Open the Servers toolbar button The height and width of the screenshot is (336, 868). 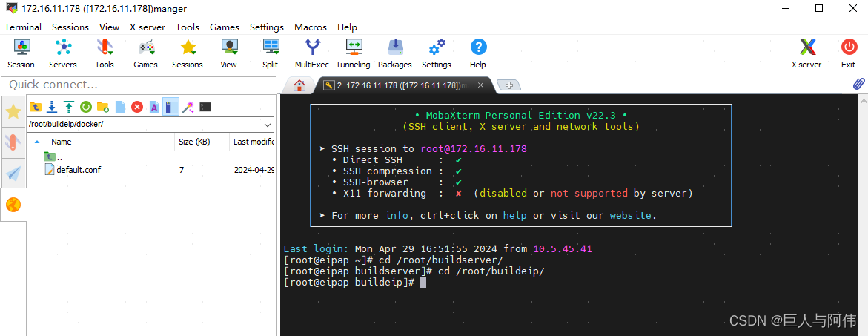tap(63, 53)
